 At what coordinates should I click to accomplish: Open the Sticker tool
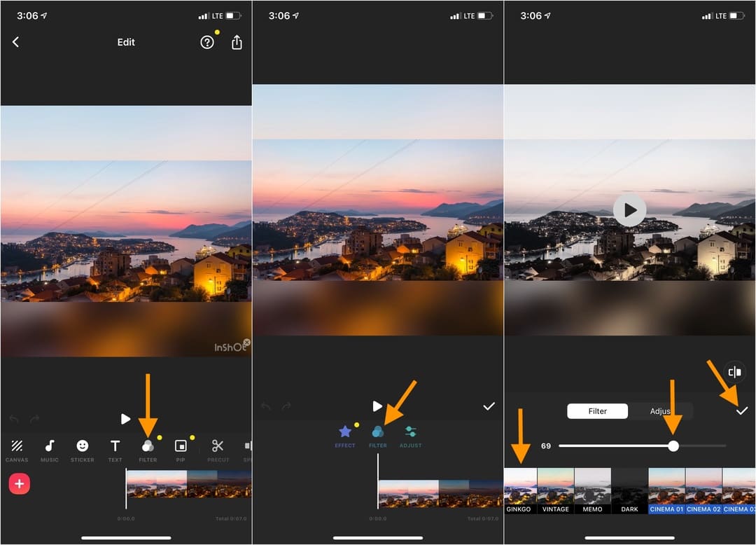pos(83,450)
